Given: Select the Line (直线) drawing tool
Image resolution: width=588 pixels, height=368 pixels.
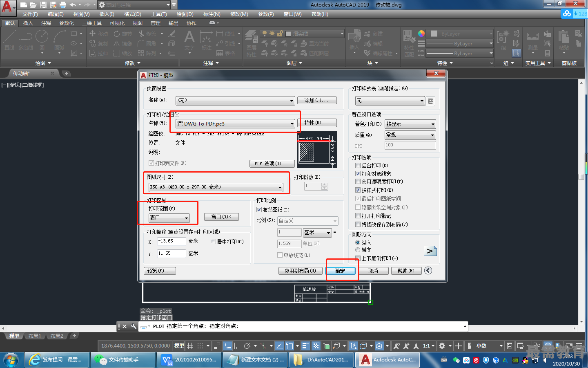Looking at the screenshot, I should tap(9, 40).
